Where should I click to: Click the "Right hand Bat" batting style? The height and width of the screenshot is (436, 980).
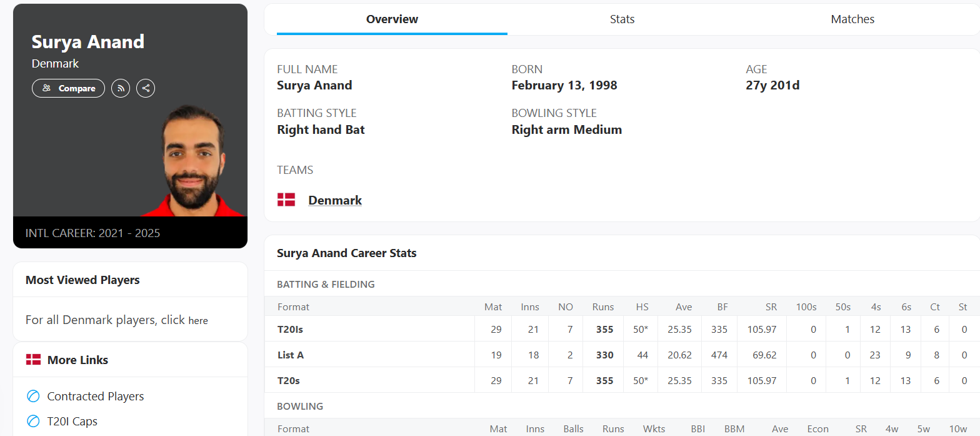[x=321, y=129]
